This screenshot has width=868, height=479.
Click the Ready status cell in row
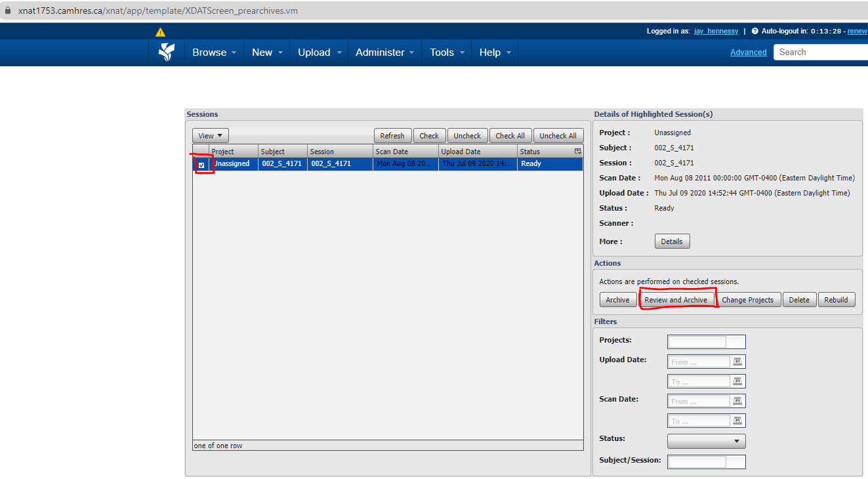point(550,163)
